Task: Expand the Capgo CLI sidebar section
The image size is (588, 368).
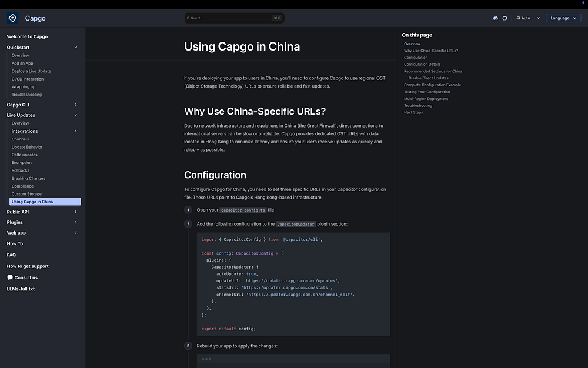Action: 76,105
